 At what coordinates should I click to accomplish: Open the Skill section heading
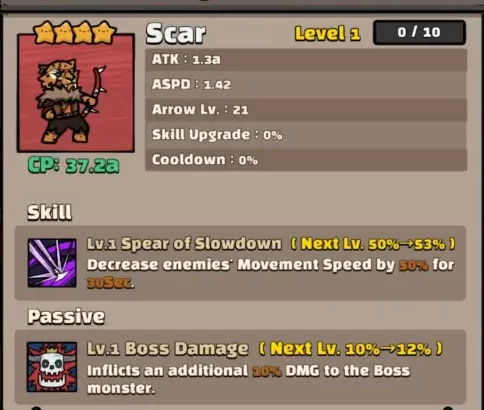(x=49, y=212)
